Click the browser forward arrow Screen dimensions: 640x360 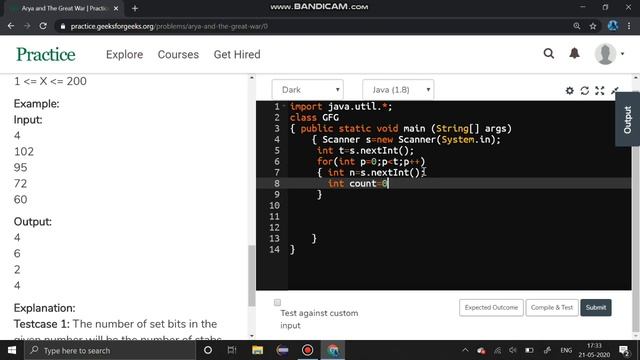point(27,26)
